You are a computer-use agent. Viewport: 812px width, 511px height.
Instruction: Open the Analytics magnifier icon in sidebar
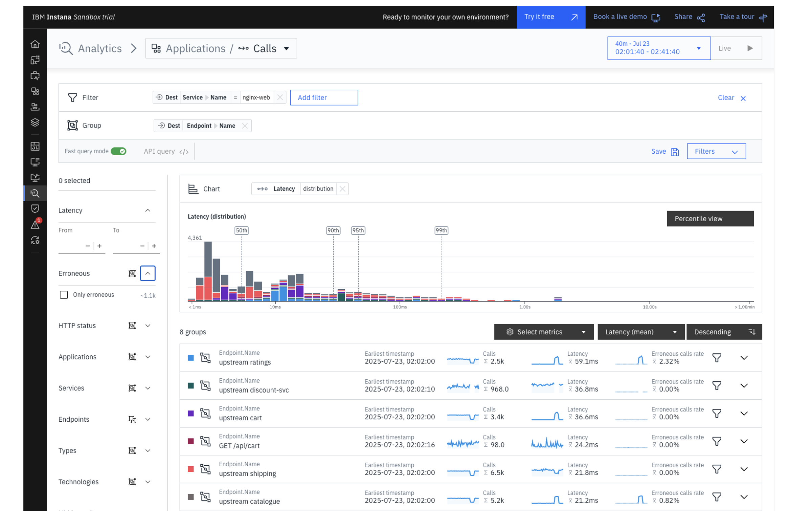coord(35,193)
